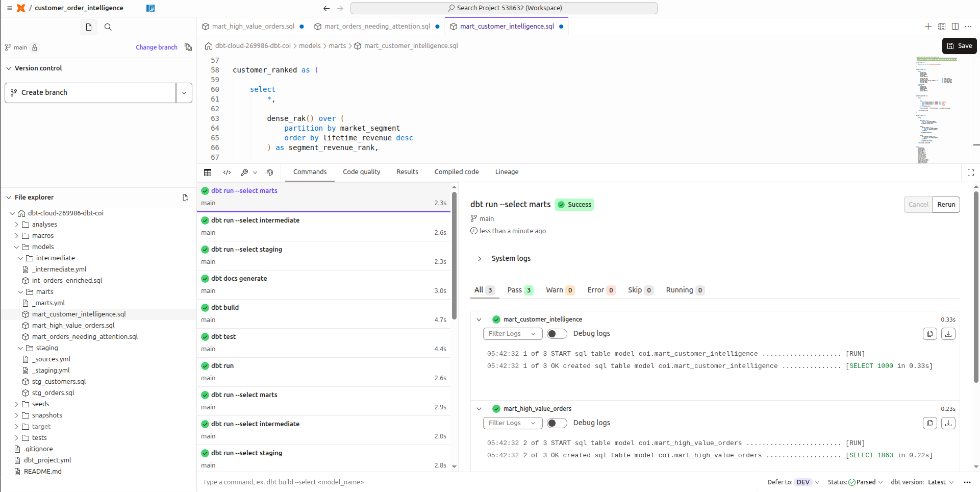Switch to mart_high_value_orders.sql editor tab

(253, 27)
